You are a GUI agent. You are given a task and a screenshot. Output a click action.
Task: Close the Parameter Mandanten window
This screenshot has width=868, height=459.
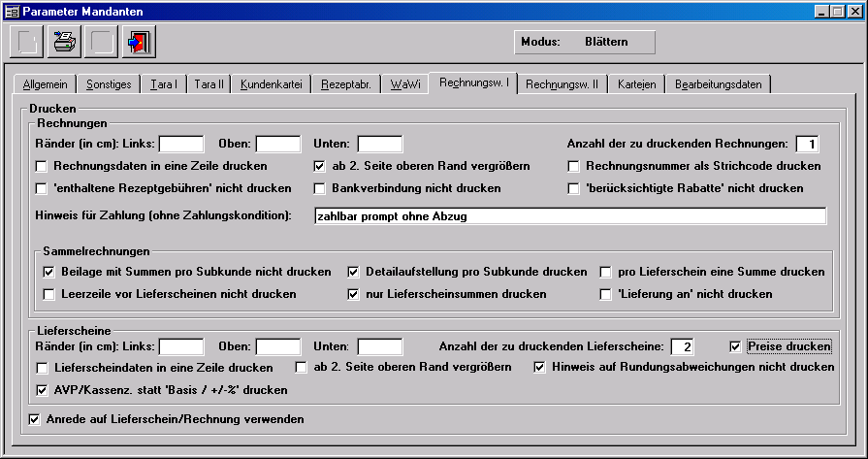(854, 11)
